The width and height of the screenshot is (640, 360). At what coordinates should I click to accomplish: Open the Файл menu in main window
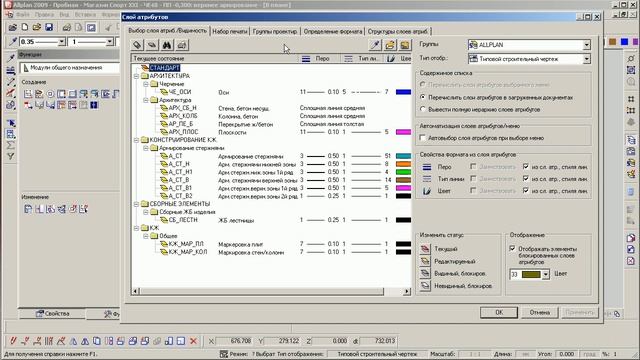[22, 15]
